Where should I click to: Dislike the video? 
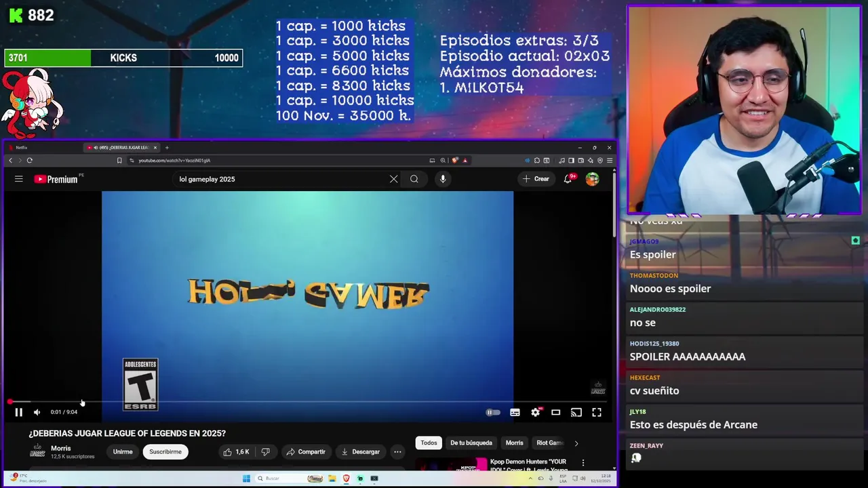(265, 452)
